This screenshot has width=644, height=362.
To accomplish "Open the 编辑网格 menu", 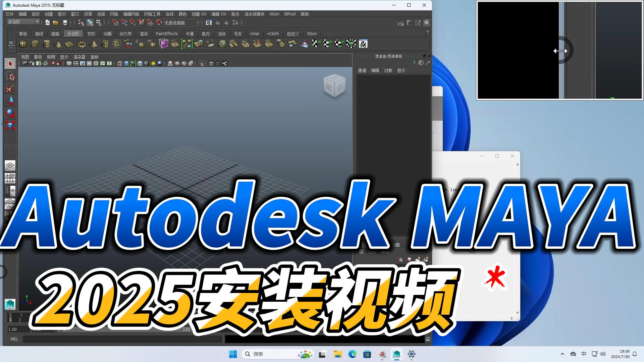I will tap(131, 14).
